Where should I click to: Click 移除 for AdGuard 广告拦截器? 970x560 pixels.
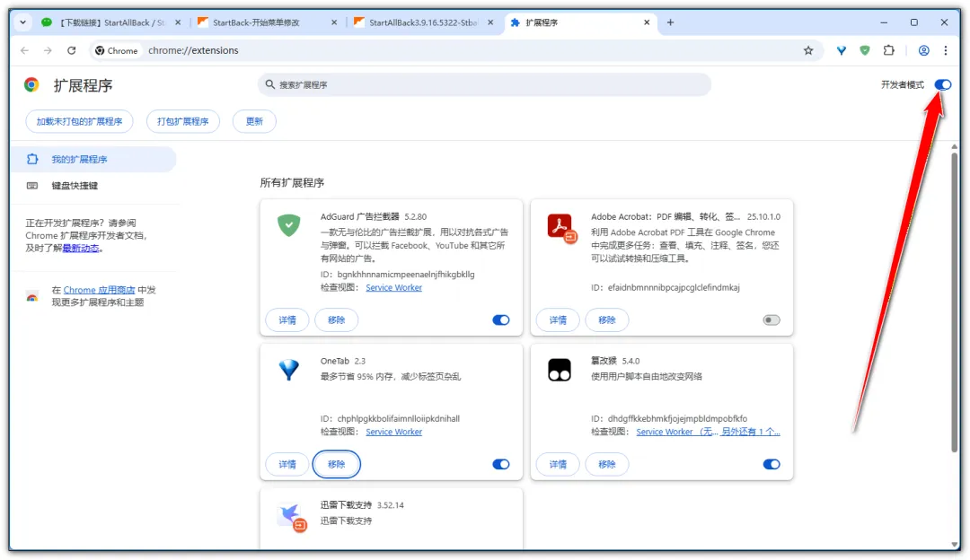[x=336, y=320]
